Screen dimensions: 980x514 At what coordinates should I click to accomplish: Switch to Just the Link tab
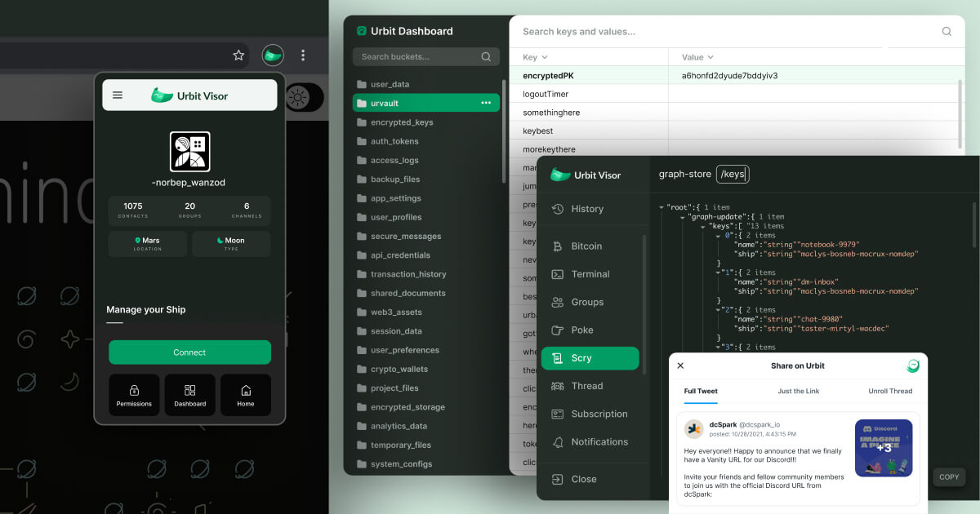[x=798, y=392]
